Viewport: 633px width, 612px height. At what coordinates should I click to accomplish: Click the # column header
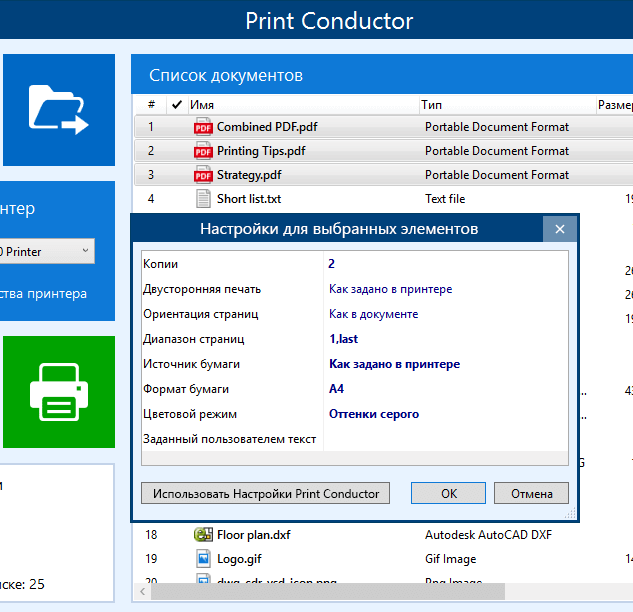pyautogui.click(x=151, y=105)
